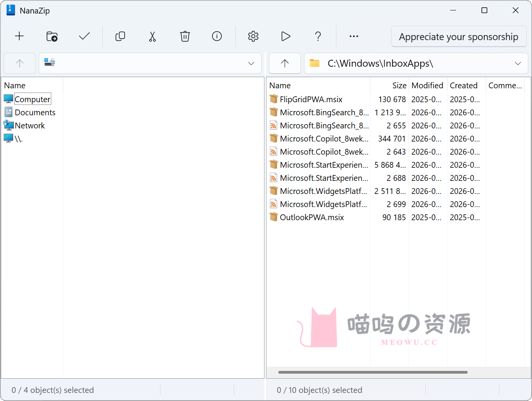Sort by Name column in right pane
Image resolution: width=532 pixels, height=401 pixels.
tap(280, 86)
